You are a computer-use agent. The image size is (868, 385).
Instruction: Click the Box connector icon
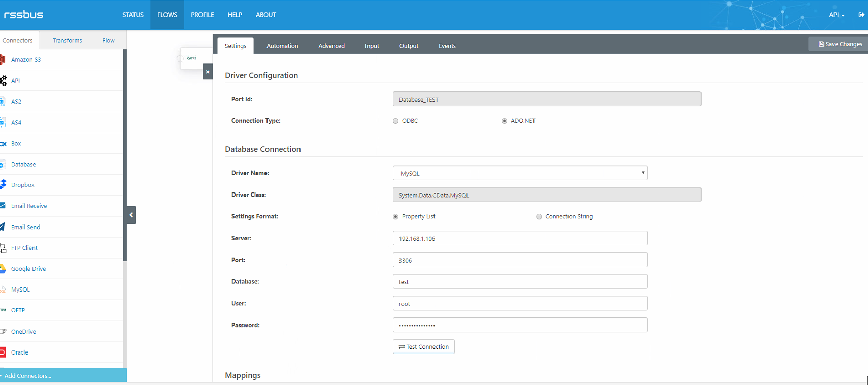click(3, 143)
